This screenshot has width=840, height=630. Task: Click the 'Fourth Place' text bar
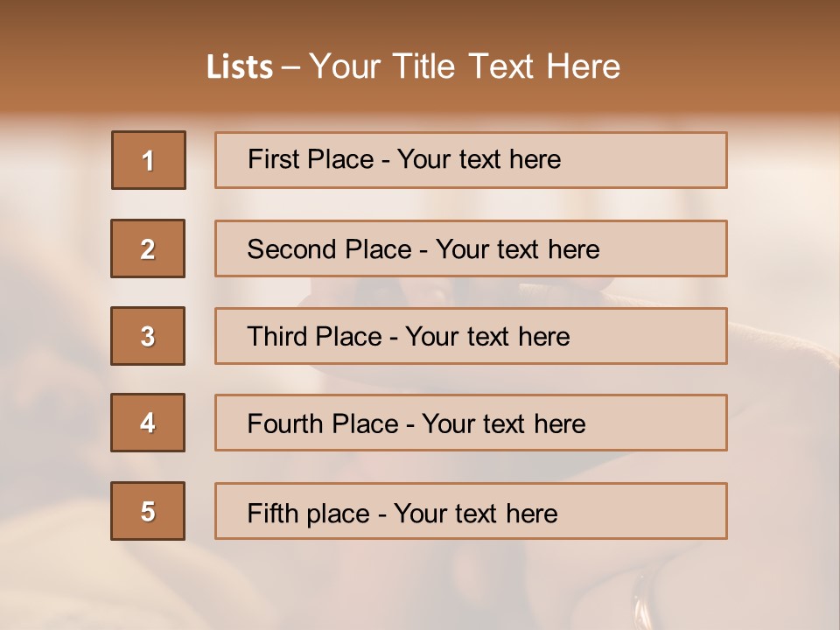coord(471,423)
